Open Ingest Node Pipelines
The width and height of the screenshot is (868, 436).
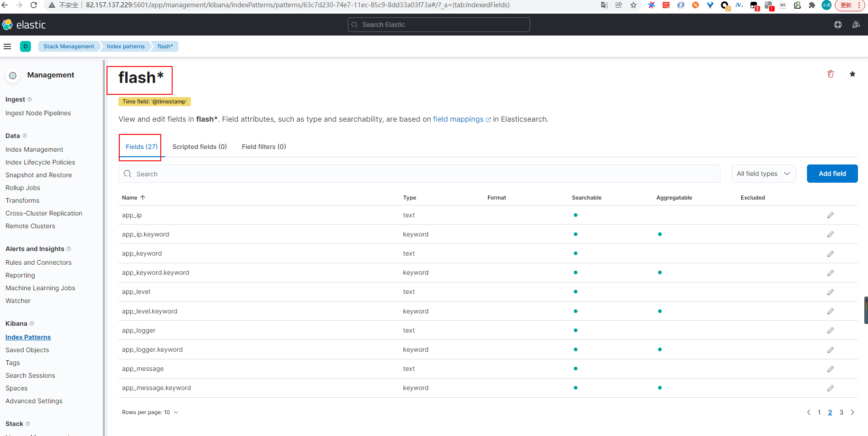pos(38,113)
